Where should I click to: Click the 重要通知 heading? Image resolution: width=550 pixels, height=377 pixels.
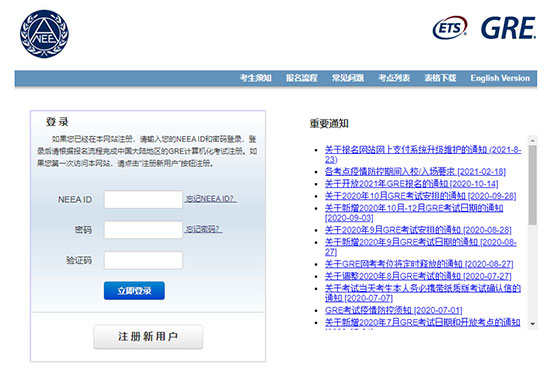[x=329, y=123]
